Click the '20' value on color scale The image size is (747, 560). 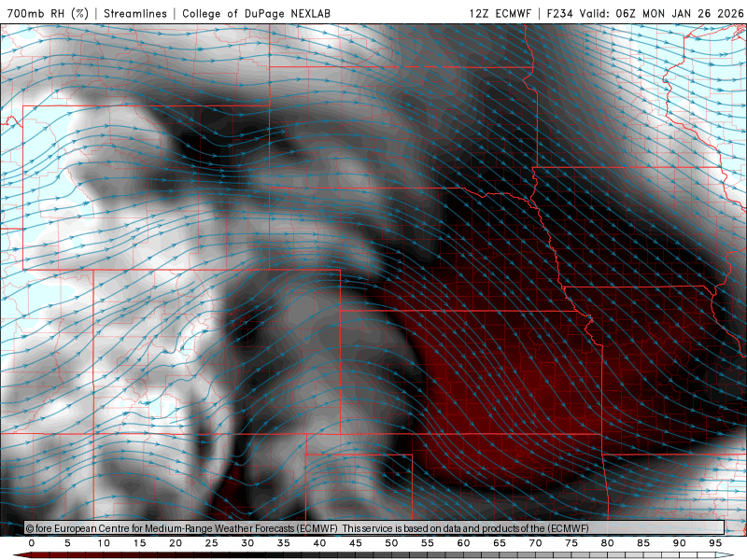tap(176, 543)
